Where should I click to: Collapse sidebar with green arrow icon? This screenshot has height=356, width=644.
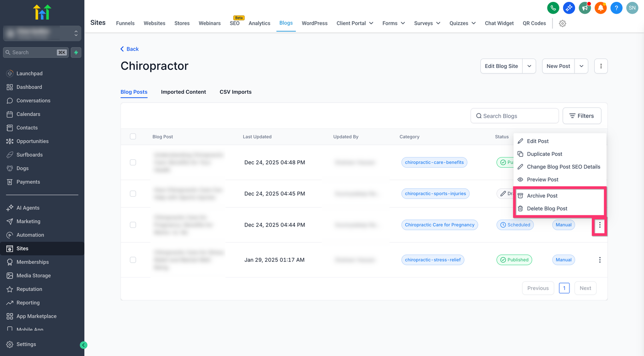coord(83,345)
